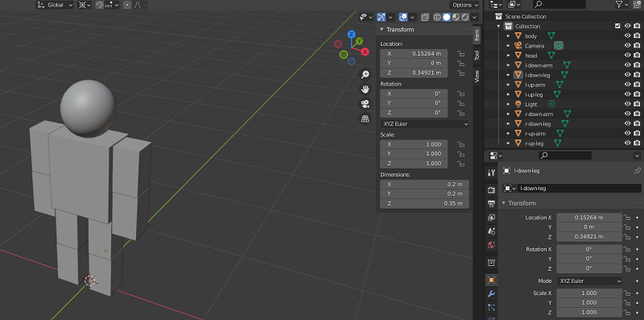Open Render properties tab
This screenshot has width=644, height=320.
(x=491, y=190)
